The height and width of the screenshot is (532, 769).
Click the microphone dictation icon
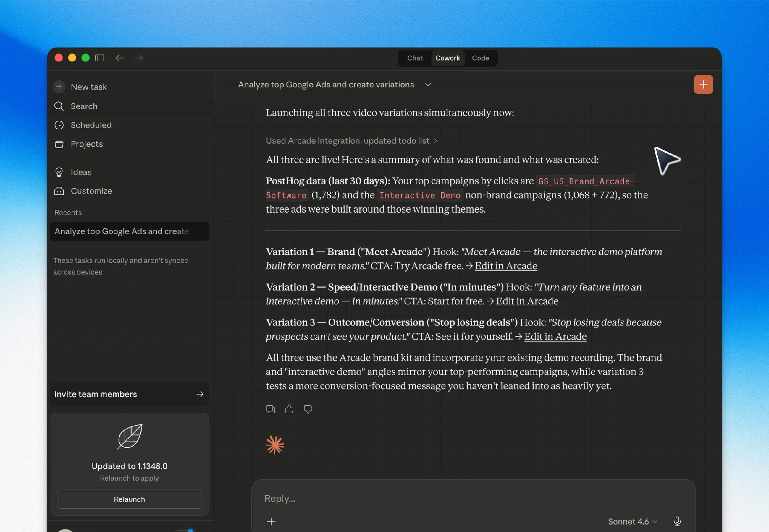[x=677, y=521]
